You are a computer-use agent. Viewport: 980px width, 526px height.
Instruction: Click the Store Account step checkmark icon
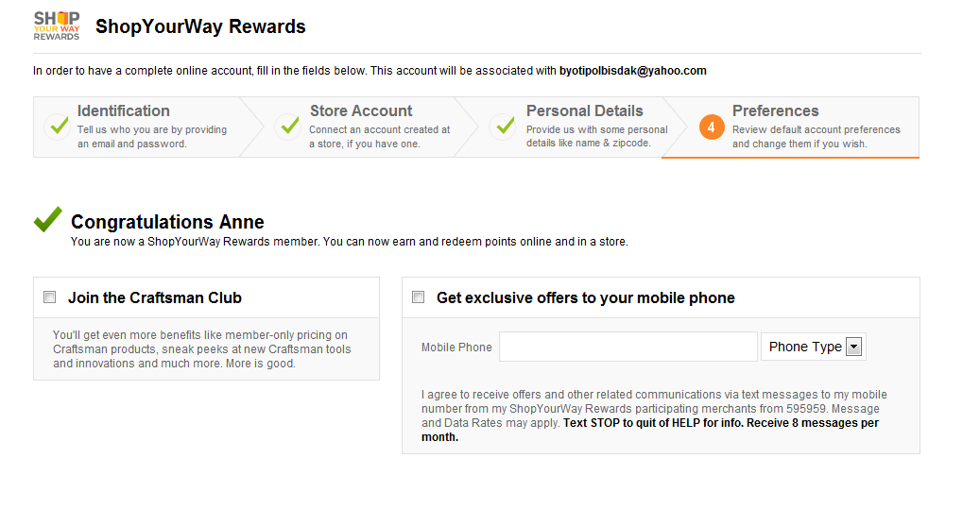click(287, 127)
